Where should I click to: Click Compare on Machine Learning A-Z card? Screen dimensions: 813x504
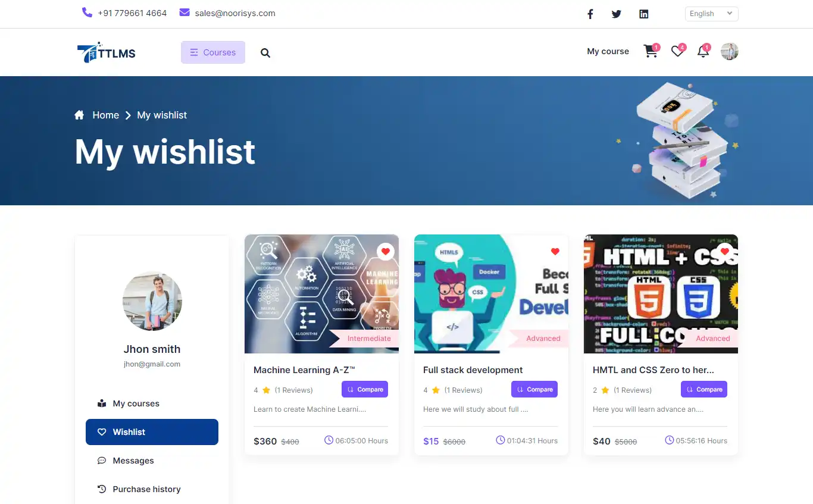365,389
